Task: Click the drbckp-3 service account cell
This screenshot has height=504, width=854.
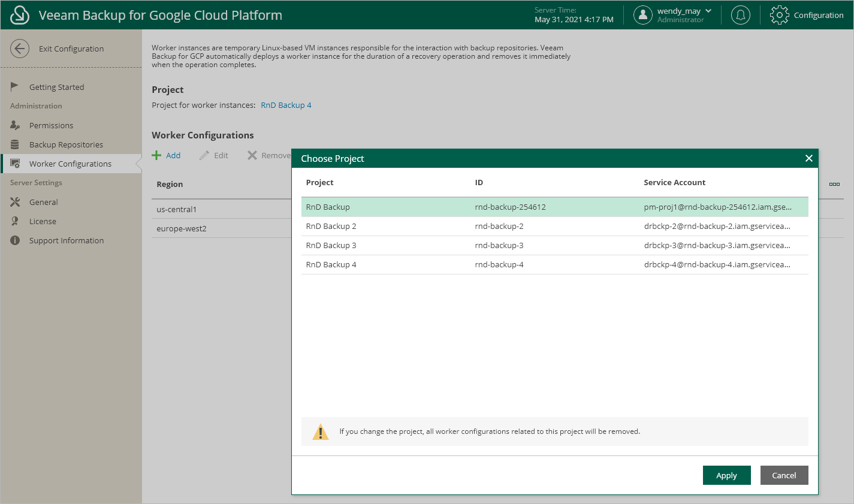Action: pos(717,245)
